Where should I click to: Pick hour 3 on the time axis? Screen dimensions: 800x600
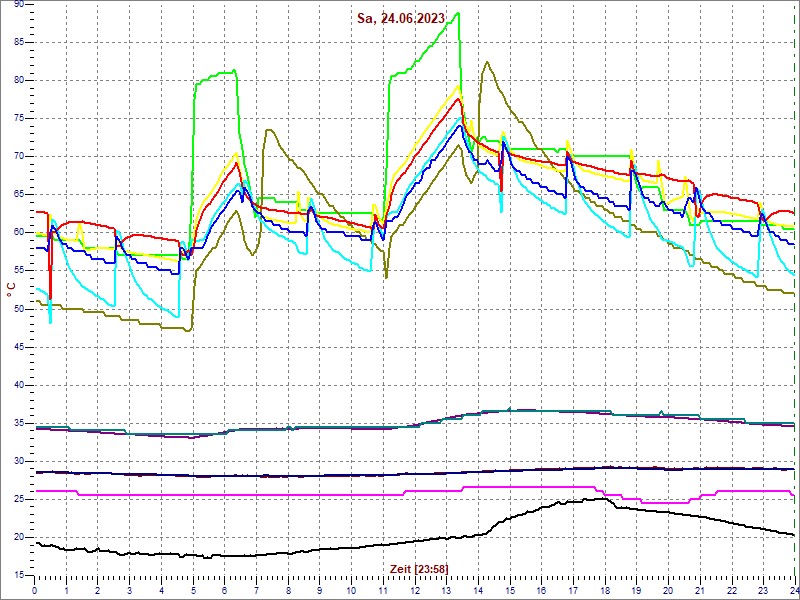(x=129, y=589)
